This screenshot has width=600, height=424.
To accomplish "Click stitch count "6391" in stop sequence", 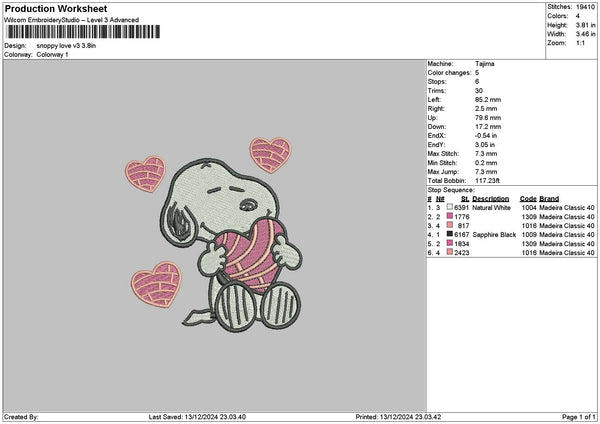I will (x=461, y=208).
